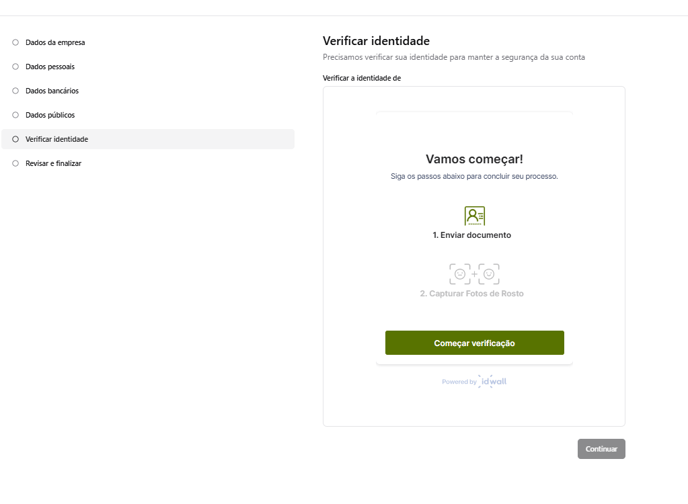Click the Powered by idwall link
Viewport: 688px width, 504px height.
coord(474,381)
